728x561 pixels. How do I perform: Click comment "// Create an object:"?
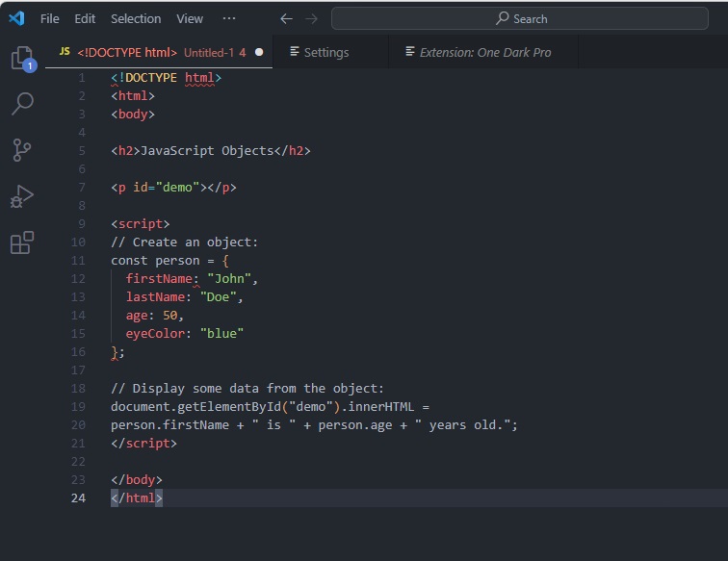(x=184, y=242)
